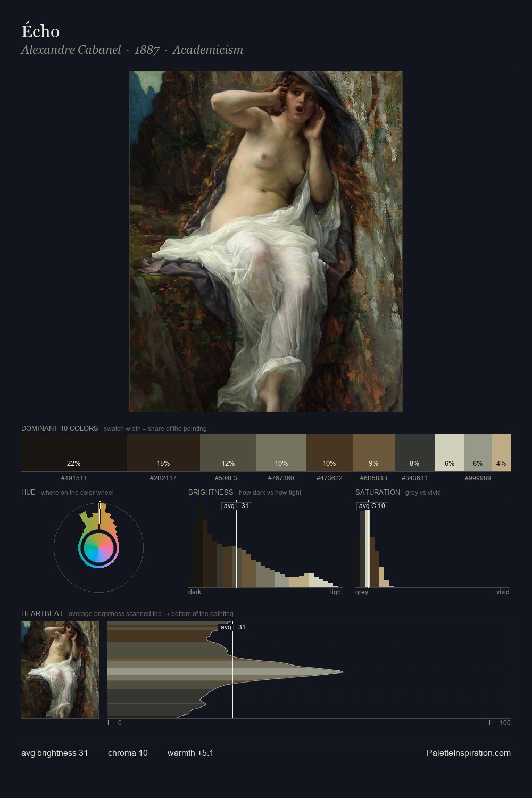532x798 pixels.
Task: Click the 'SATURATION' section heading
Action: click(x=378, y=492)
